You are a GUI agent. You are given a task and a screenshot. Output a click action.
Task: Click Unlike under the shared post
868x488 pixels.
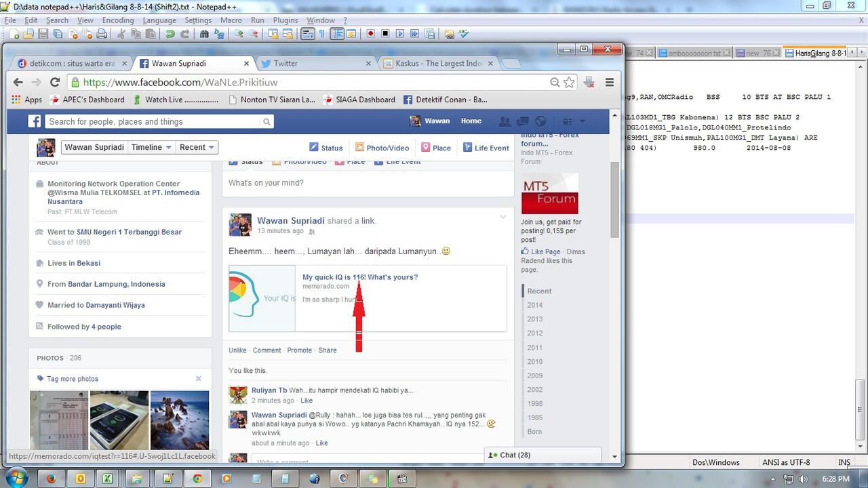coord(237,350)
